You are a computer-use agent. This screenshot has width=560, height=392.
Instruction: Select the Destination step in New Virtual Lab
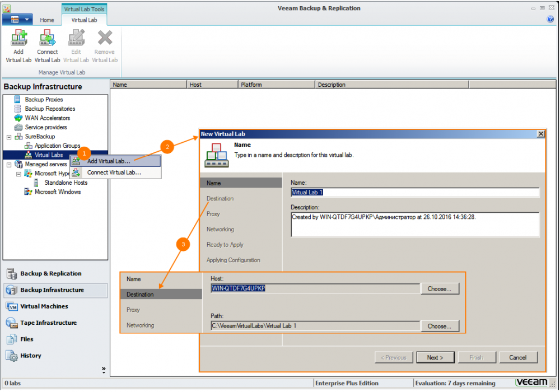[220, 198]
